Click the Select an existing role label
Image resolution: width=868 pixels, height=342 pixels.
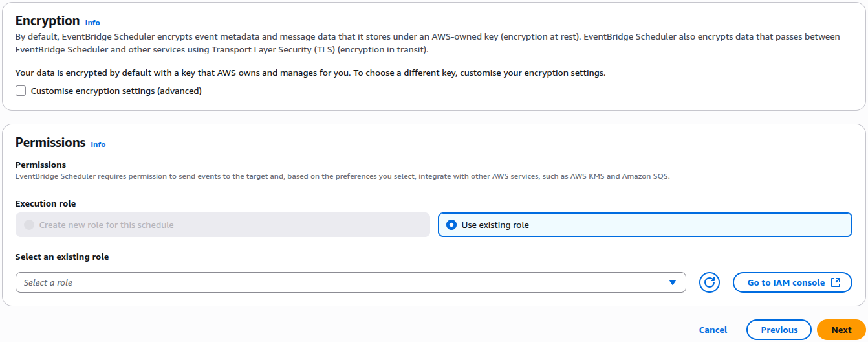[x=62, y=256]
